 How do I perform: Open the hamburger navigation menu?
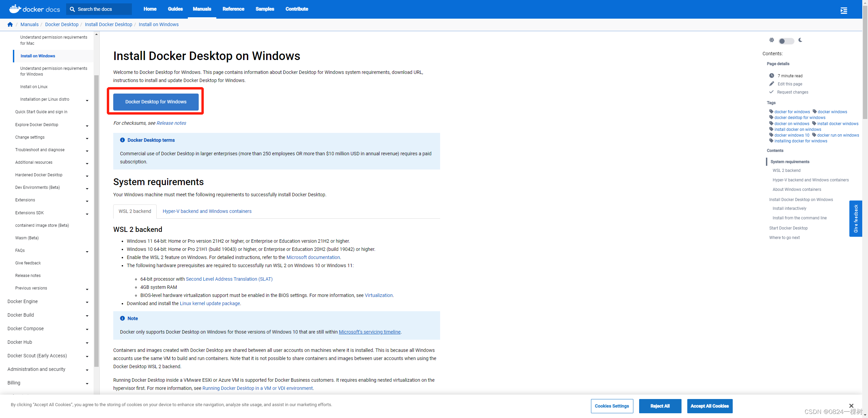pos(844,10)
